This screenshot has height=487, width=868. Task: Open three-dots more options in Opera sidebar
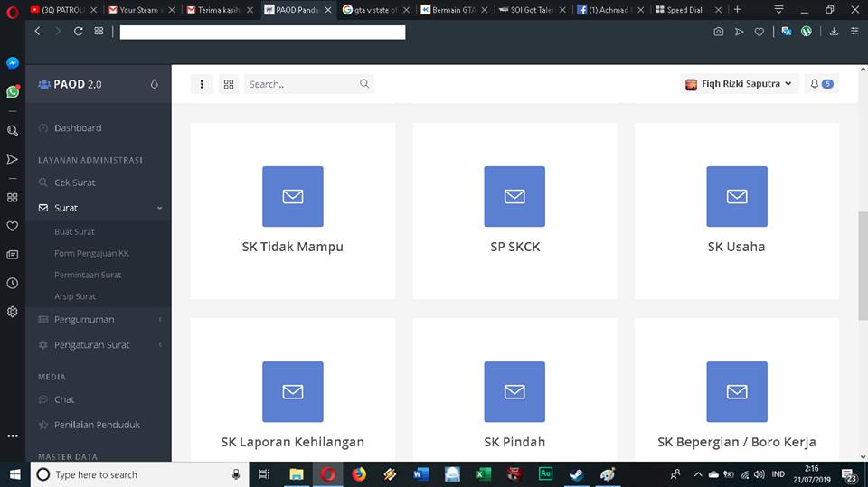[12, 436]
